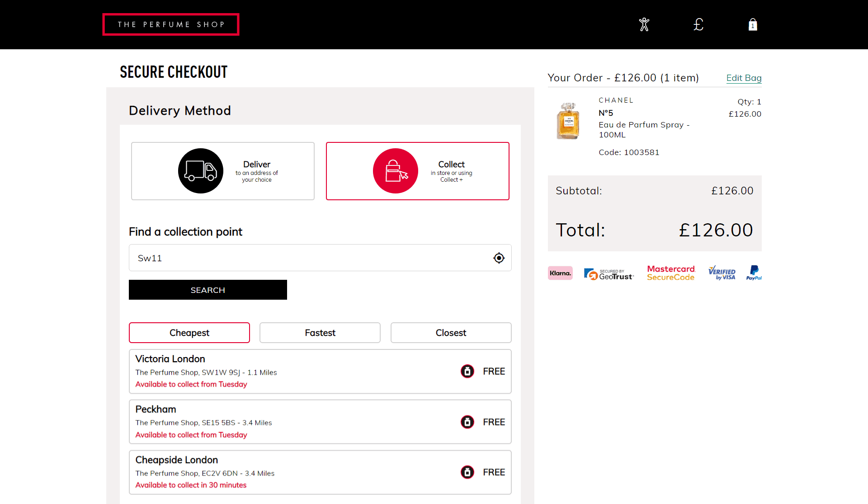Open the Edit Bag link
868x504 pixels.
click(744, 78)
